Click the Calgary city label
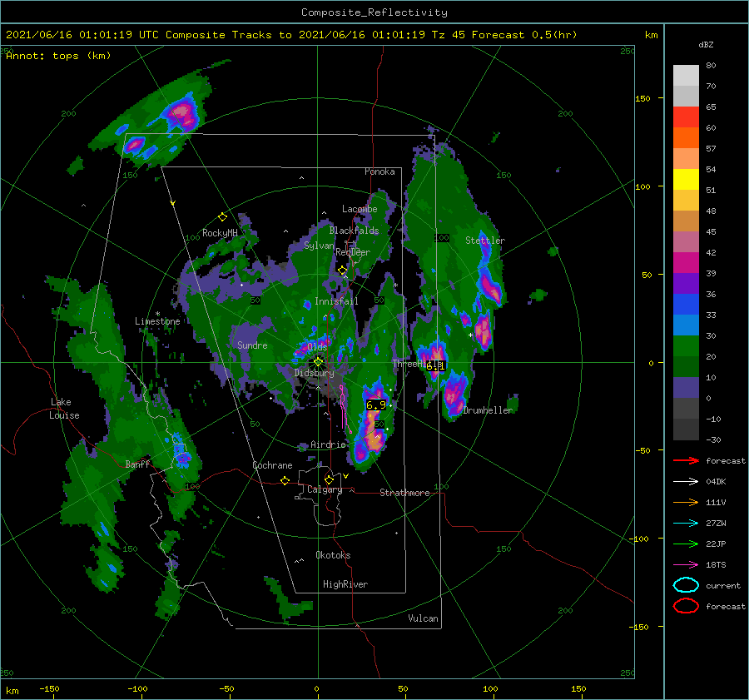 [325, 489]
